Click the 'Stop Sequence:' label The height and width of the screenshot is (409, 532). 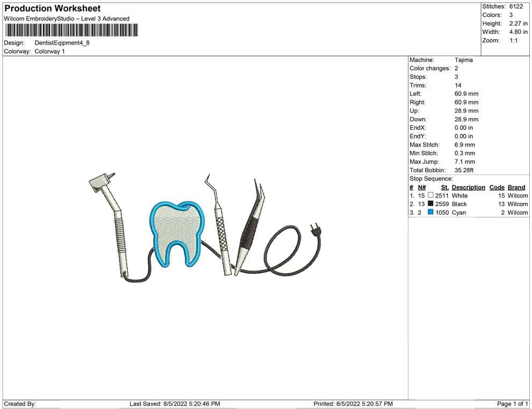coord(431,179)
